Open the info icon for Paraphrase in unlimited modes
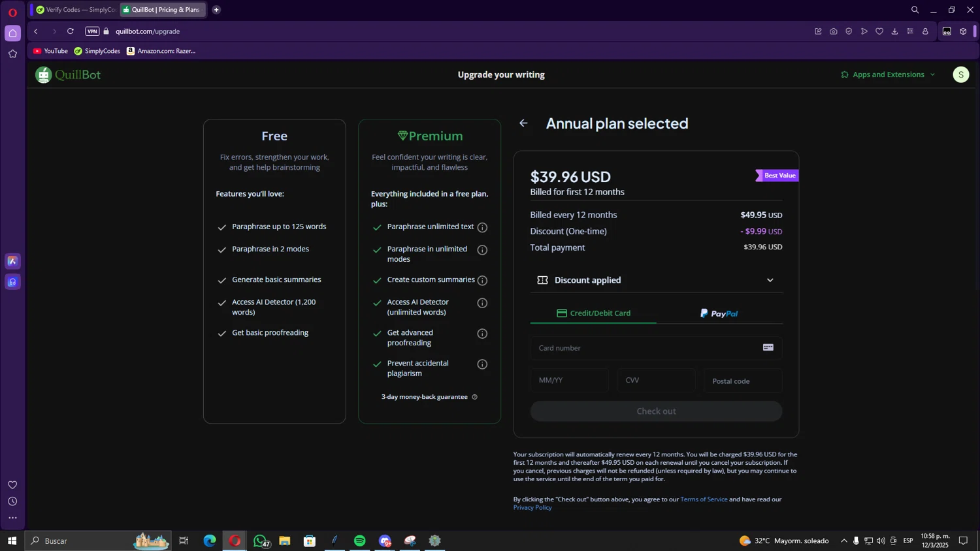Screen dimensions: 980x551 tap(482, 250)
